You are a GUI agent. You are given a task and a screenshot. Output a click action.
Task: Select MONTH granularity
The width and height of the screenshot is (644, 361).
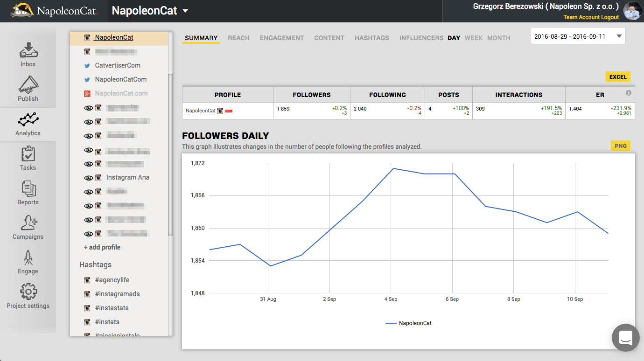(499, 38)
